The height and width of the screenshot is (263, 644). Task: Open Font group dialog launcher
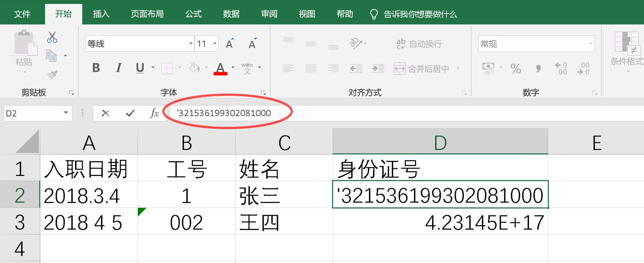click(x=263, y=93)
